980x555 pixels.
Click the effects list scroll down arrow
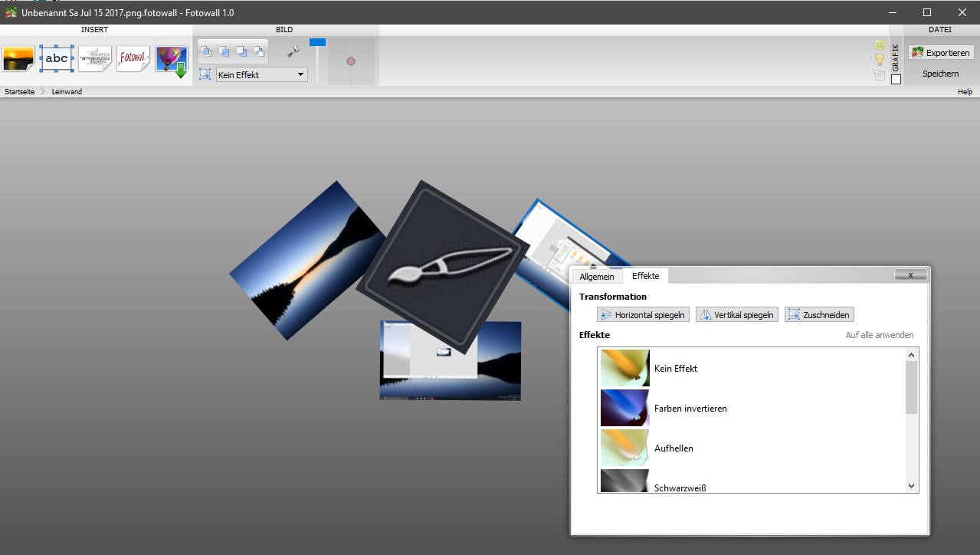(911, 486)
